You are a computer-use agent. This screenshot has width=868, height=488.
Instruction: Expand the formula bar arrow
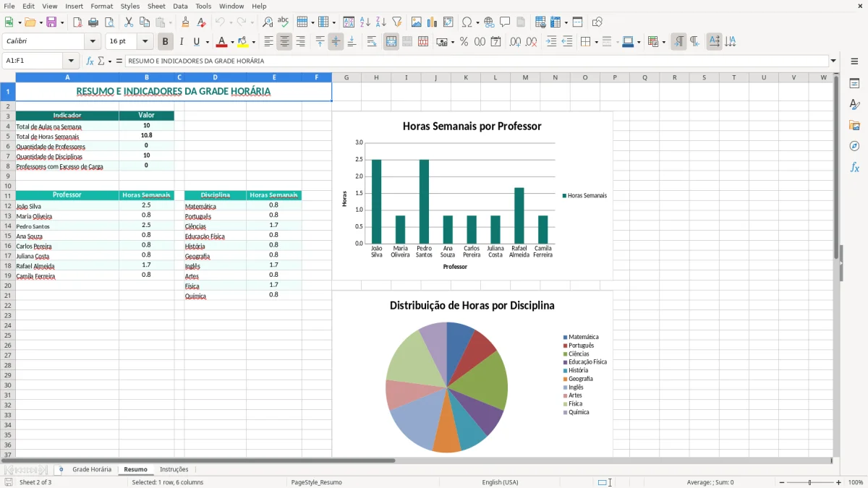point(833,61)
